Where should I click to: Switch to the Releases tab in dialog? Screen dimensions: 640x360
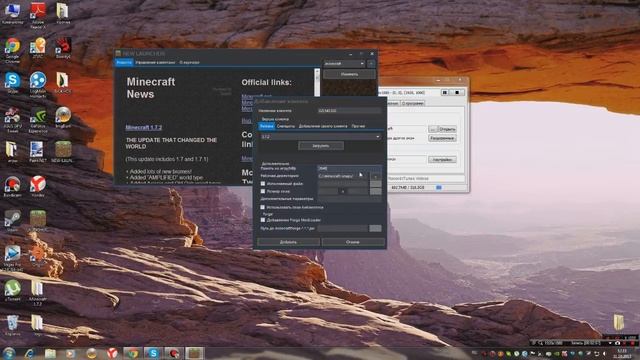(267, 126)
